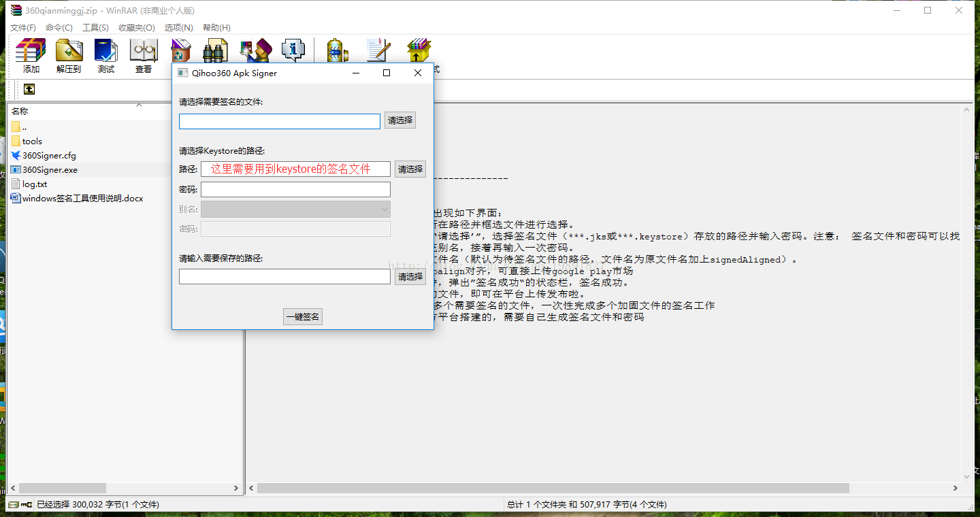
Task: Click preview pane horizontal scroll left arrow
Action: pyautogui.click(x=252, y=488)
